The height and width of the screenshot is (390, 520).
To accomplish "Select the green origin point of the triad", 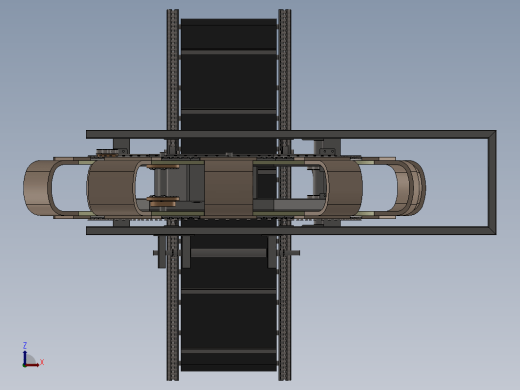I will (24, 365).
